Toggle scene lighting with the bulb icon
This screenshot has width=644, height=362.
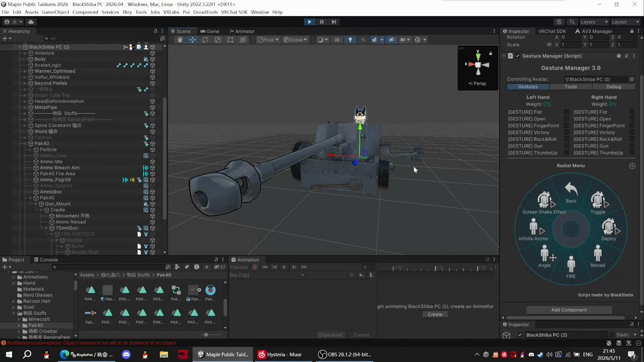pyautogui.click(x=350, y=40)
